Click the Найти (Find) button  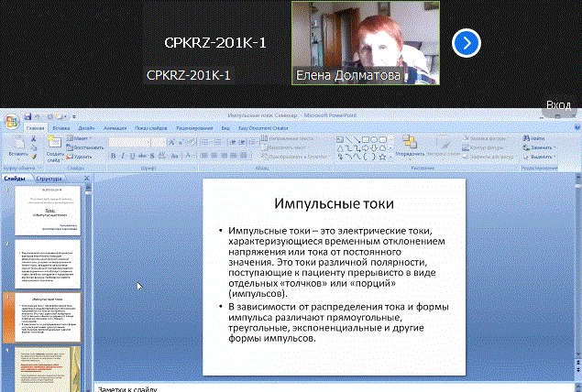pos(533,138)
